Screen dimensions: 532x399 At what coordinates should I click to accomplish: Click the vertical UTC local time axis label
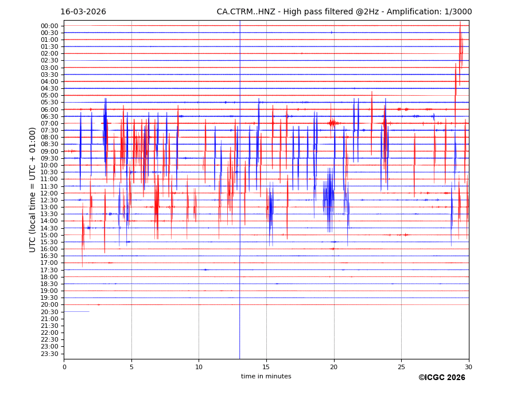(33, 189)
